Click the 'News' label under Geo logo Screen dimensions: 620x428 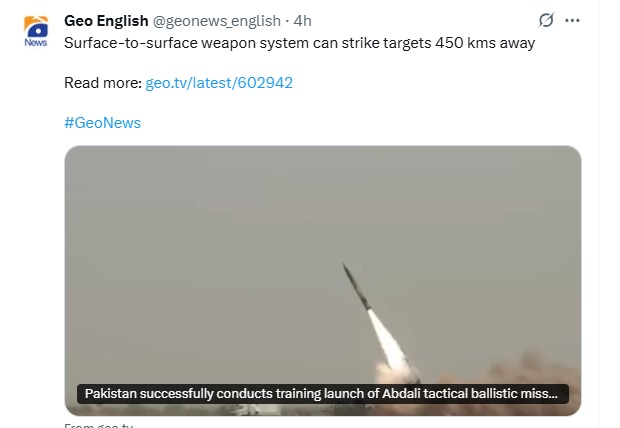[x=36, y=42]
